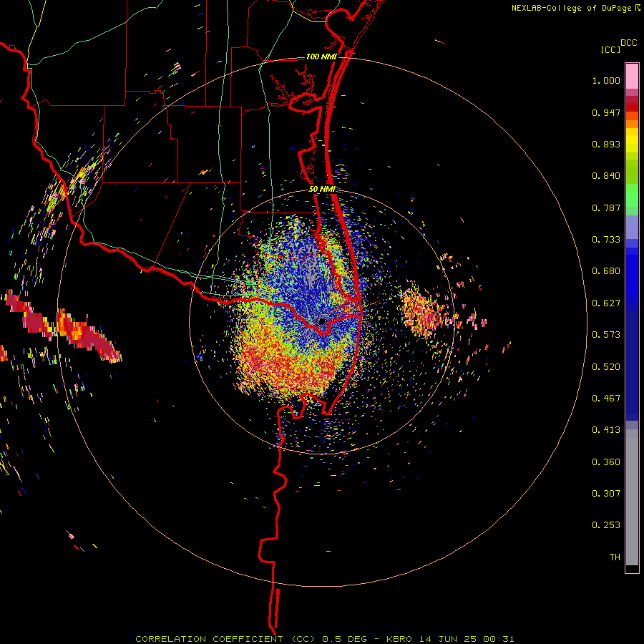The height and width of the screenshot is (644, 644).
Task: Click the 0.413 color scale label
Action: point(606,430)
